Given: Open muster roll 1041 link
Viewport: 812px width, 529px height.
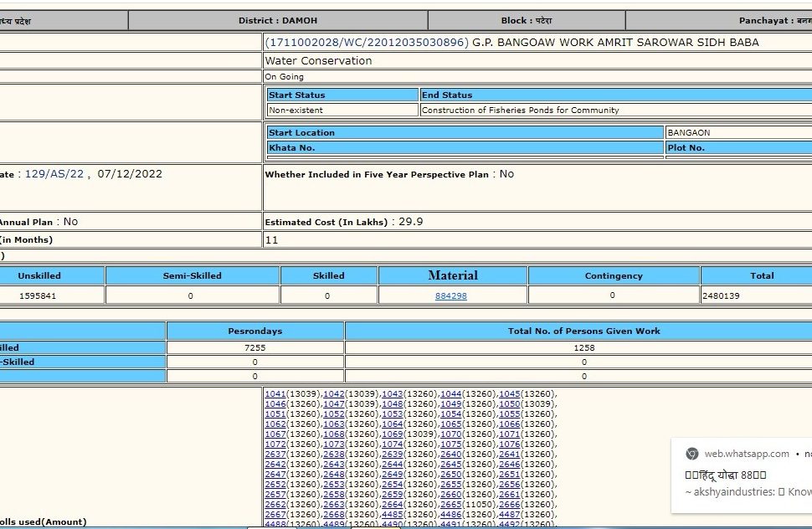Looking at the screenshot, I should 275,394.
